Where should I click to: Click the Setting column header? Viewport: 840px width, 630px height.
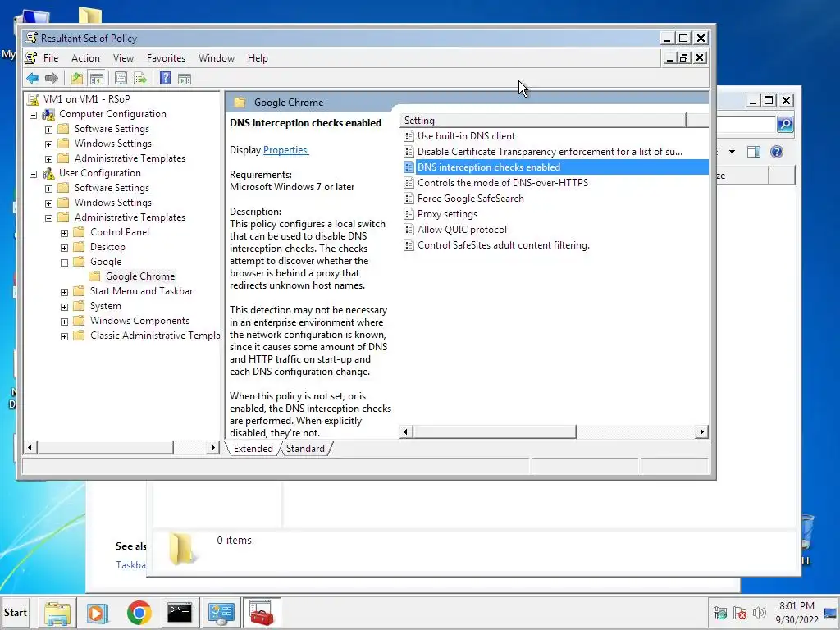coord(543,121)
